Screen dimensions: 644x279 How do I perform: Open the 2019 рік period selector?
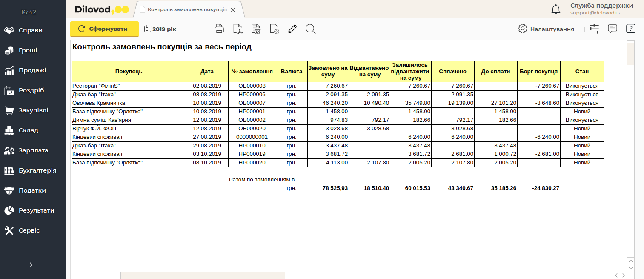[160, 29]
